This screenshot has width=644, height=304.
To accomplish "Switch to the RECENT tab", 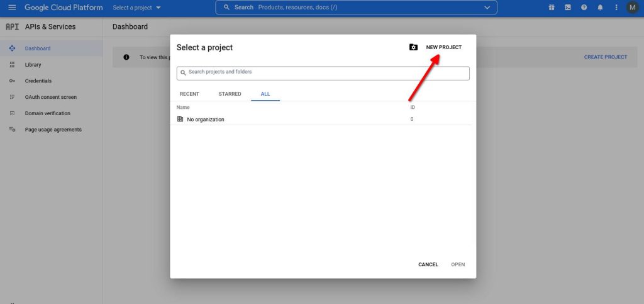I will [189, 94].
